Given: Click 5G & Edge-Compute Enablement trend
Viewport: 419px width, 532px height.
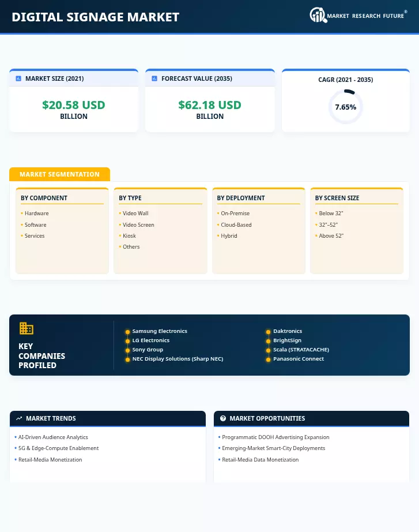Looking at the screenshot, I should click(x=58, y=448).
